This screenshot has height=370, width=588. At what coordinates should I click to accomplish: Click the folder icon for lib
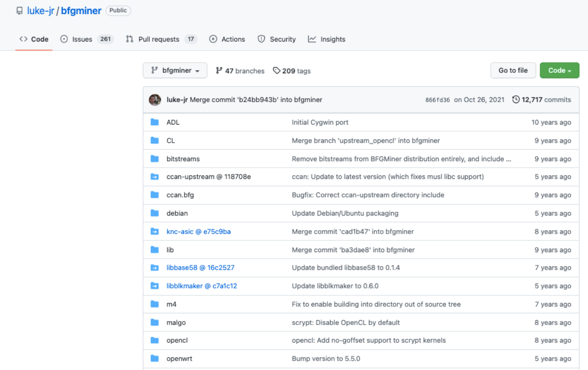coord(155,250)
